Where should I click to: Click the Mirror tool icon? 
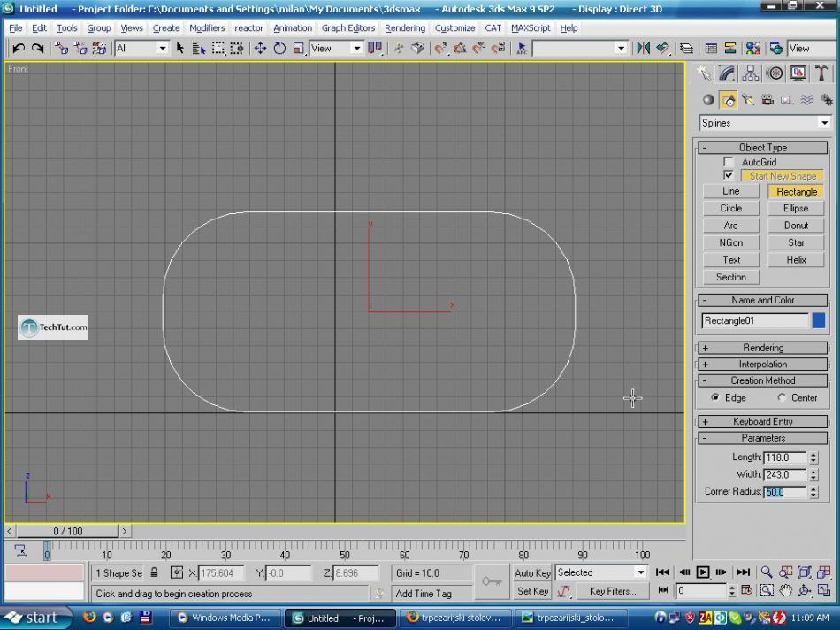click(644, 49)
